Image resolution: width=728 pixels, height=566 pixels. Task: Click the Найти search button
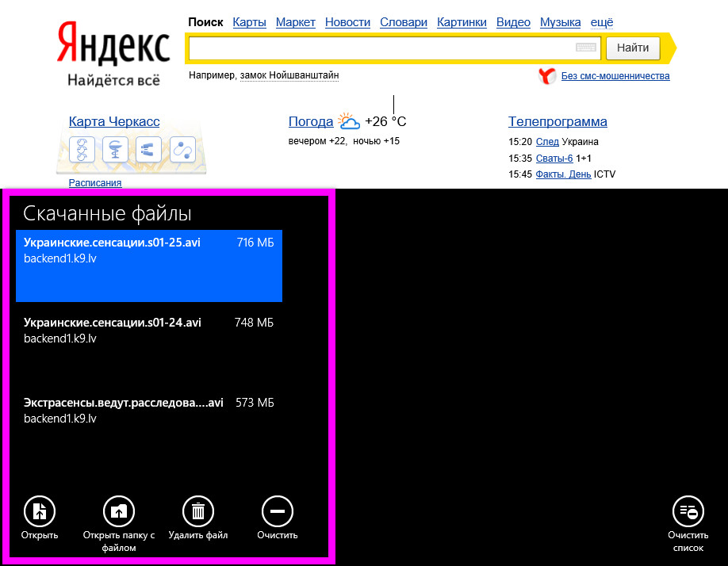pyautogui.click(x=633, y=48)
